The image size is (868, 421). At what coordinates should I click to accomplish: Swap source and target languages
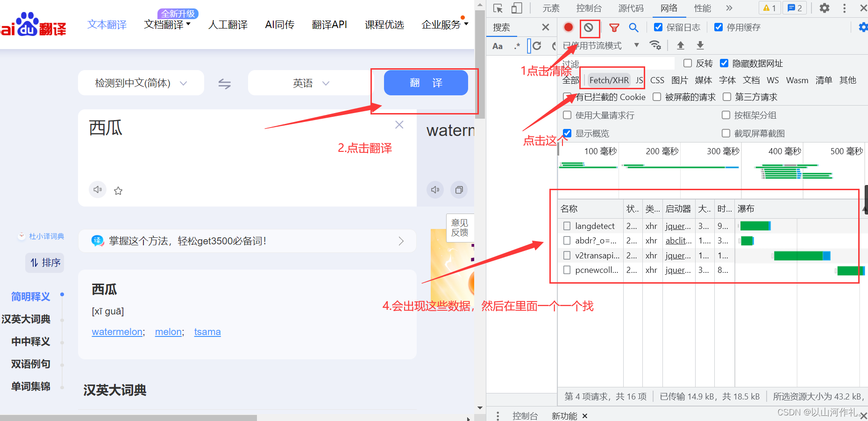pyautogui.click(x=225, y=84)
